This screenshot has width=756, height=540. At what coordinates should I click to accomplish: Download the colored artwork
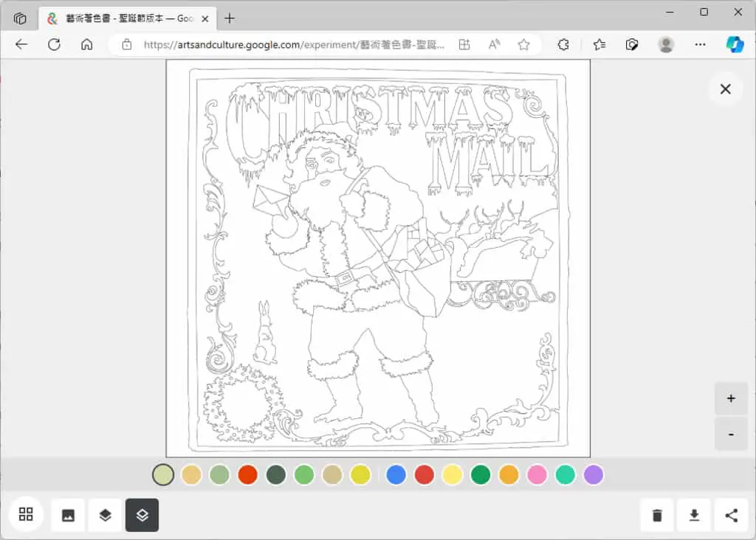pyautogui.click(x=694, y=516)
